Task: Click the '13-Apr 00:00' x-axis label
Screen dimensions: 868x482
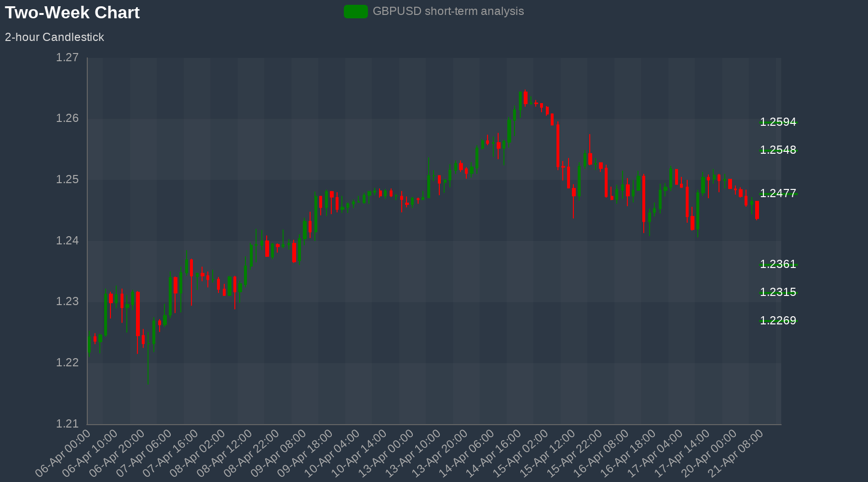Action: [388, 454]
